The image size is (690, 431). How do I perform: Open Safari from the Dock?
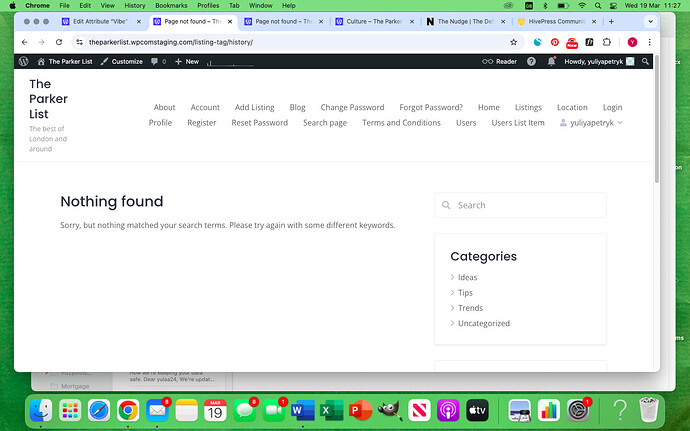[99, 410]
